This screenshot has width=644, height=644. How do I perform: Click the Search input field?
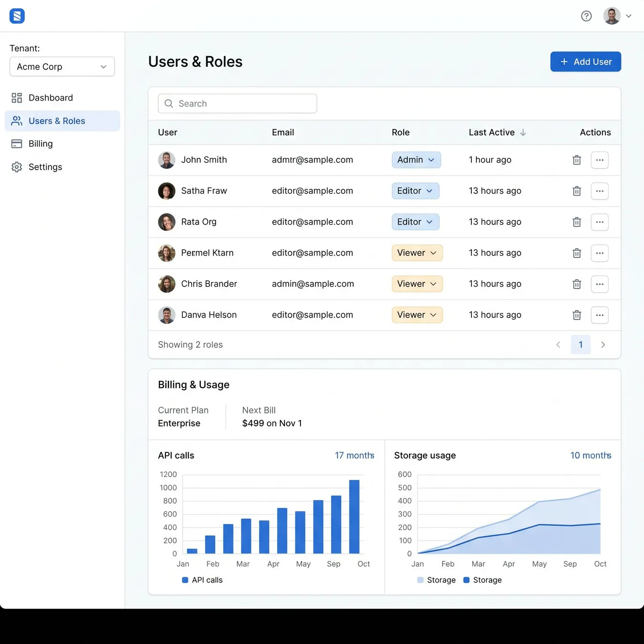click(x=237, y=104)
